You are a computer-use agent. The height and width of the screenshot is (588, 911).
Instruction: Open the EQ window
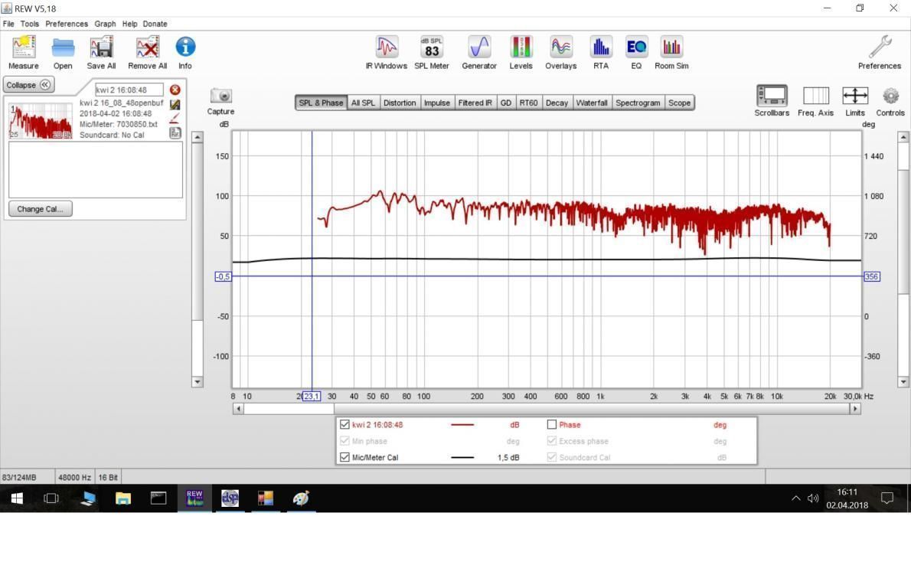pos(636,52)
